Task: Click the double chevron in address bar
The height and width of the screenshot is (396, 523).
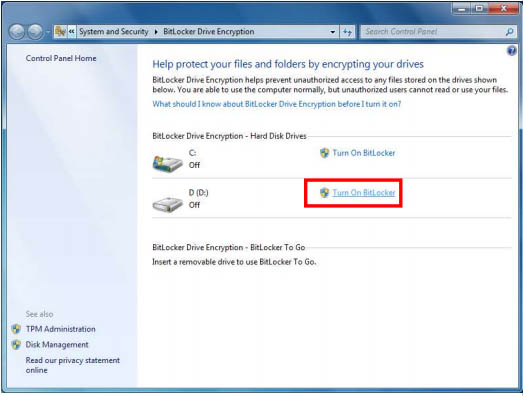Action: tap(71, 32)
